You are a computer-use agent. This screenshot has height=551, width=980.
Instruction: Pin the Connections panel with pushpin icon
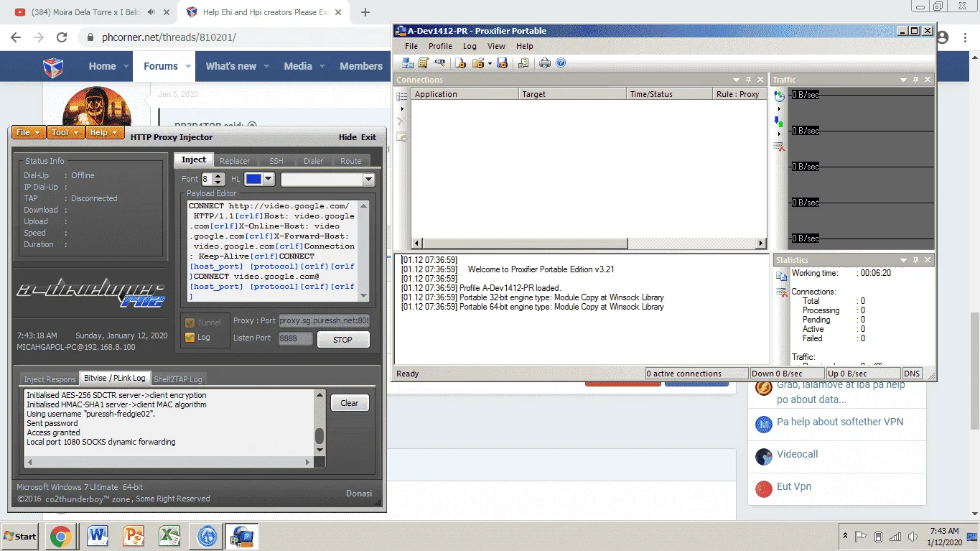(748, 80)
